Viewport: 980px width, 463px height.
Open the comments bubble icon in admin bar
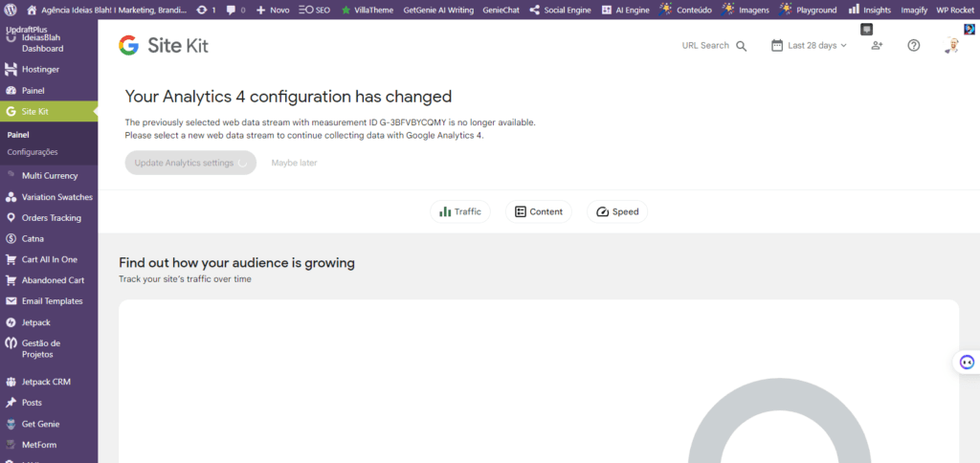pyautogui.click(x=232, y=10)
